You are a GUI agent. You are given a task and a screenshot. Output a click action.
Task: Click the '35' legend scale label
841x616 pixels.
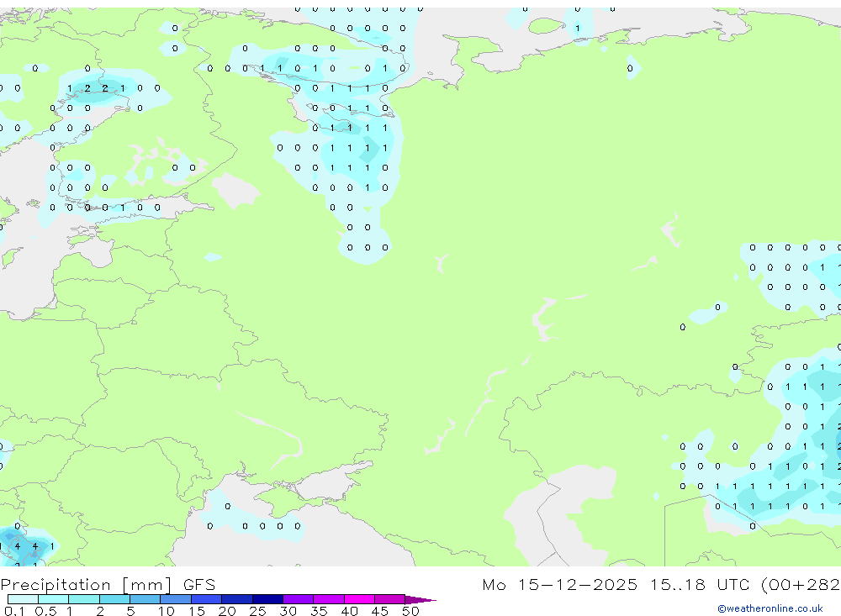[x=319, y=611]
